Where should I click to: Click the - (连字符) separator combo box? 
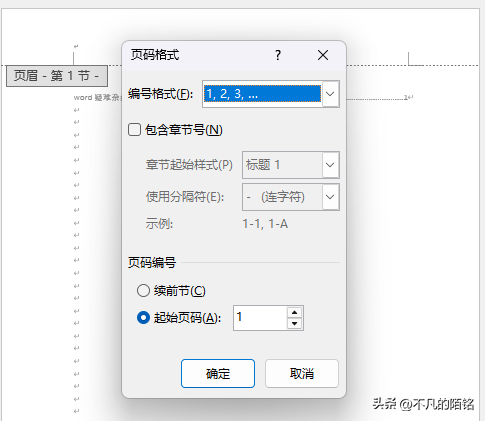pyautogui.click(x=291, y=197)
